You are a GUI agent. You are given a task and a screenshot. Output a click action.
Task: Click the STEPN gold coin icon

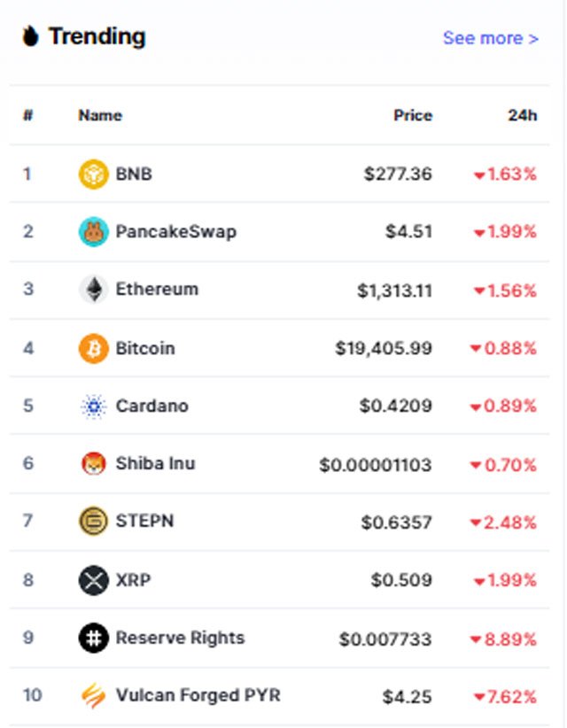point(93,521)
